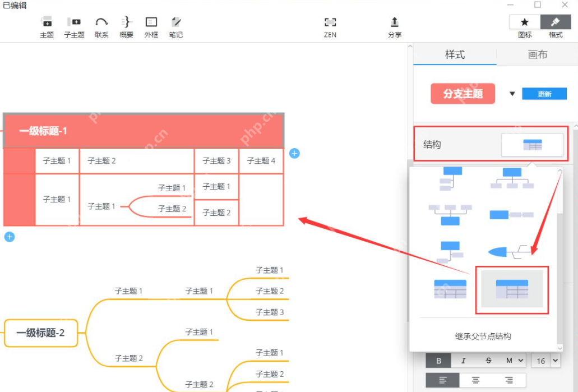The height and width of the screenshot is (392, 578).
Task: Open the 分享 share options
Action: pyautogui.click(x=394, y=26)
